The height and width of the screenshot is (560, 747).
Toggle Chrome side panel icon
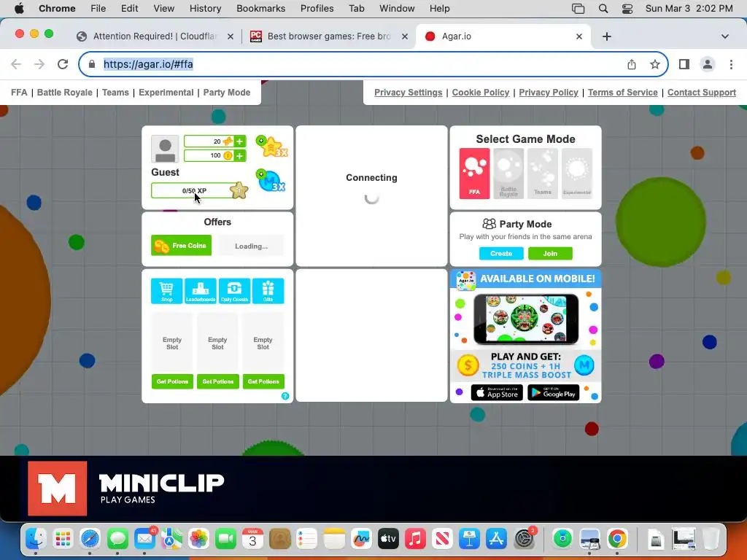pyautogui.click(x=684, y=64)
